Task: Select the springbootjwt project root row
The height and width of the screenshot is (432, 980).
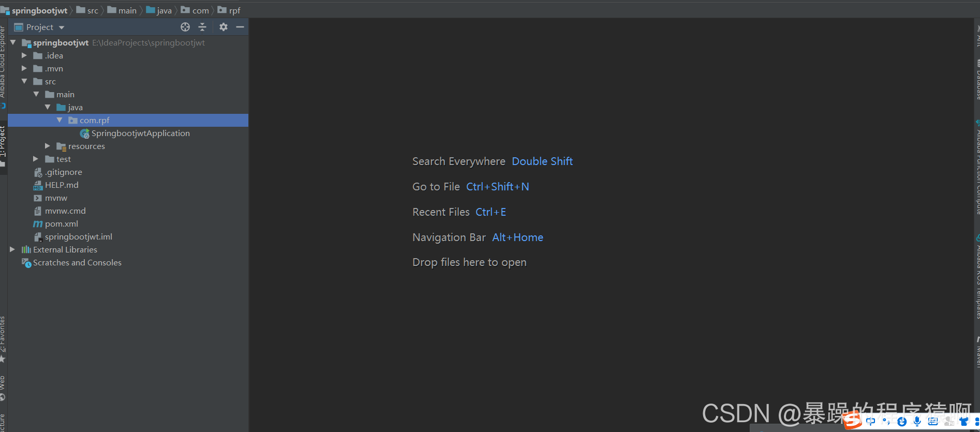Action: pyautogui.click(x=128, y=42)
